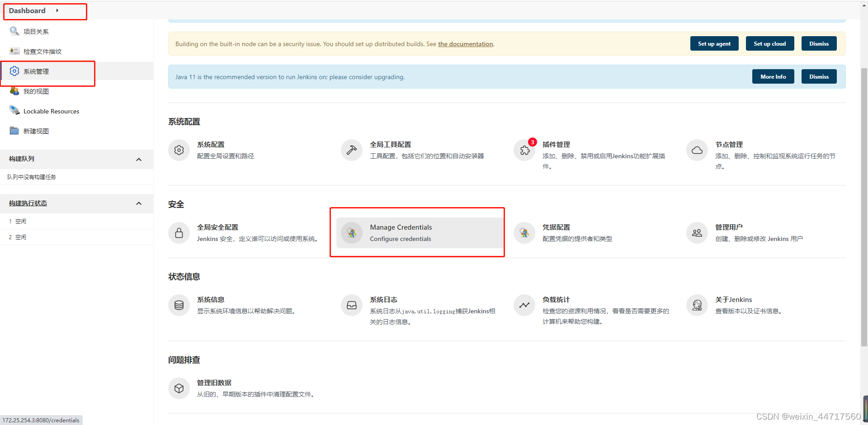Dismiss the built-in node security warning

click(819, 43)
